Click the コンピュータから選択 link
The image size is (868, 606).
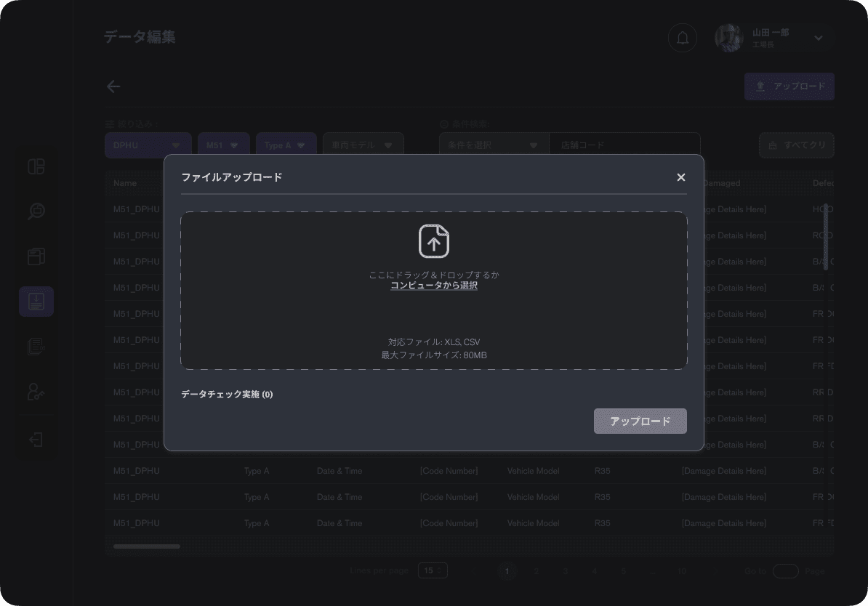coord(433,285)
